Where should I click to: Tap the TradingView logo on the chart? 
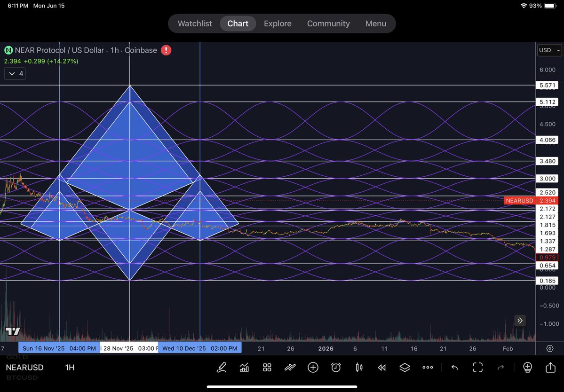coord(13,331)
